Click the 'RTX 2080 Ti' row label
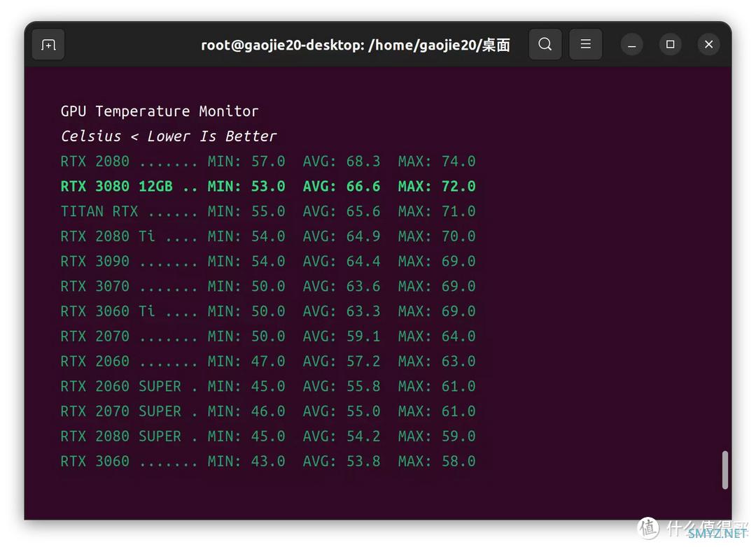 (x=108, y=236)
